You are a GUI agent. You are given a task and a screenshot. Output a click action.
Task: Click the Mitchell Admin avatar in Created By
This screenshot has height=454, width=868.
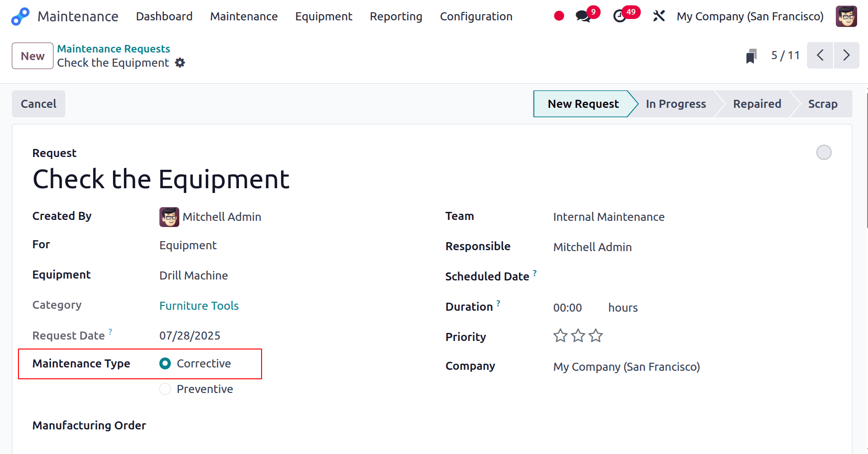click(x=169, y=217)
